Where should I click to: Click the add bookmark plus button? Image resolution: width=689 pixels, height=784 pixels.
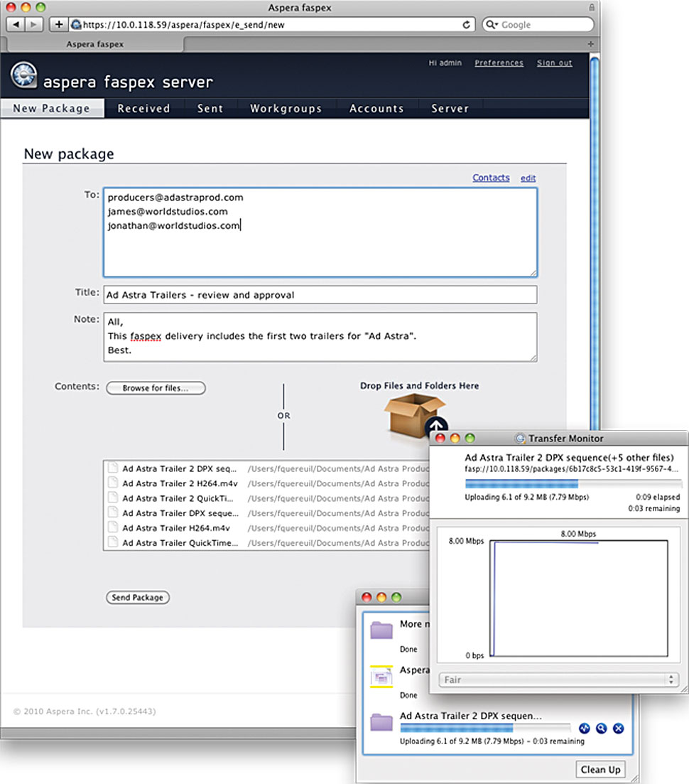coord(58,24)
